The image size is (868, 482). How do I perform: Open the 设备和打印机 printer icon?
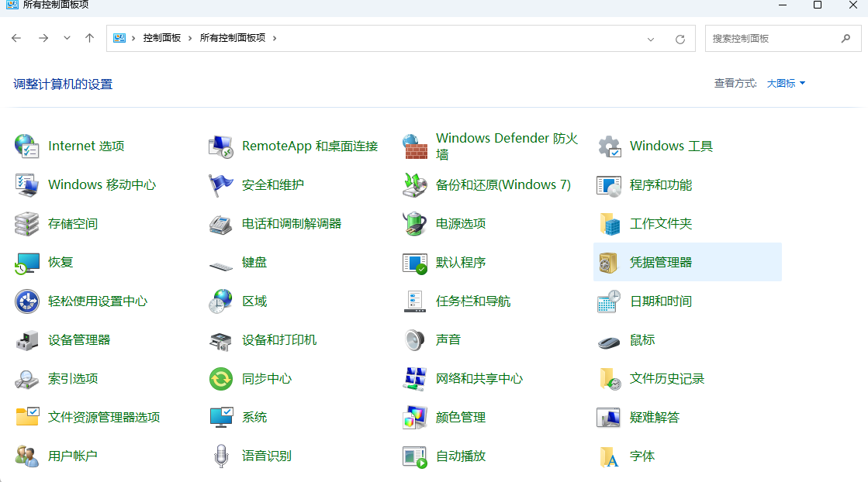tap(220, 340)
